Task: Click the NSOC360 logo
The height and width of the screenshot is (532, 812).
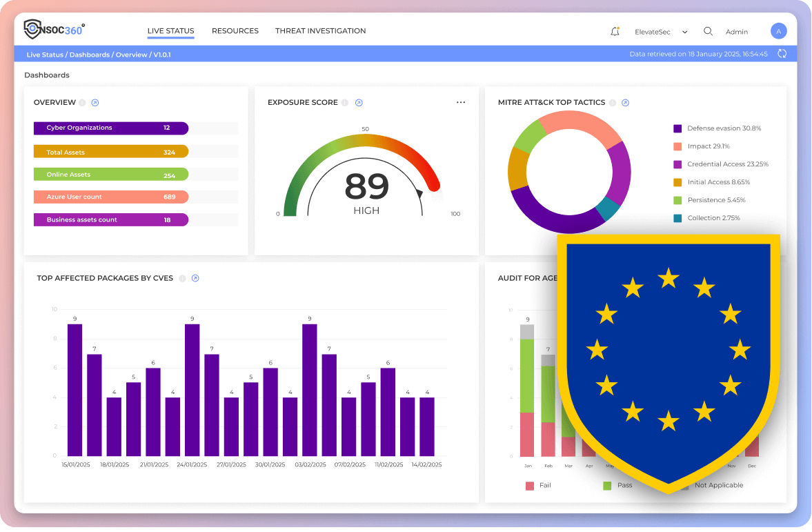Action: 55,30
